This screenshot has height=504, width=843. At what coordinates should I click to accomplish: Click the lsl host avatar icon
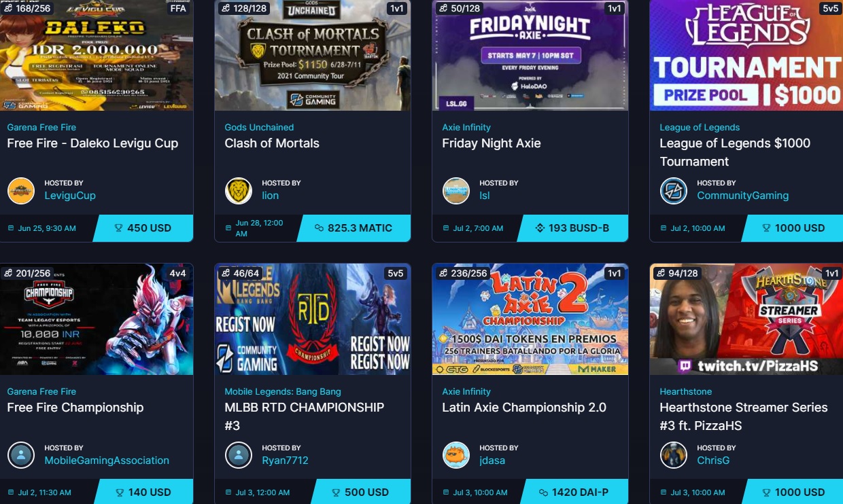tap(456, 190)
